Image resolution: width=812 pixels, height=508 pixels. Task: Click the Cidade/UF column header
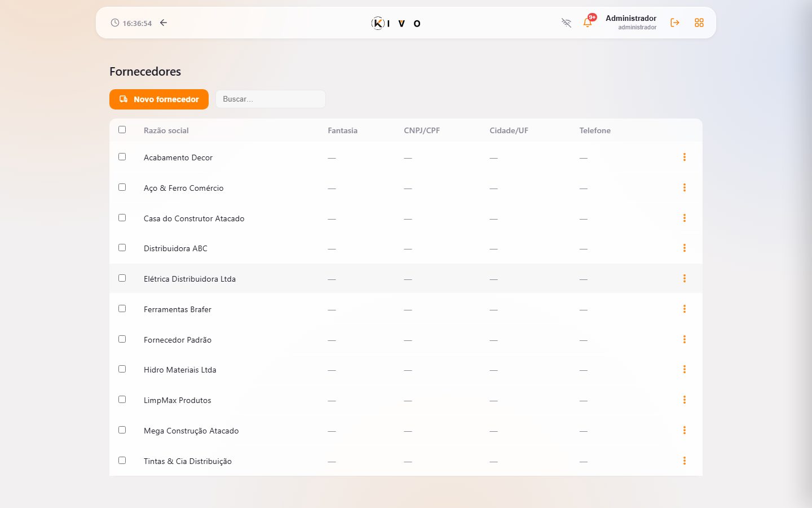click(509, 130)
